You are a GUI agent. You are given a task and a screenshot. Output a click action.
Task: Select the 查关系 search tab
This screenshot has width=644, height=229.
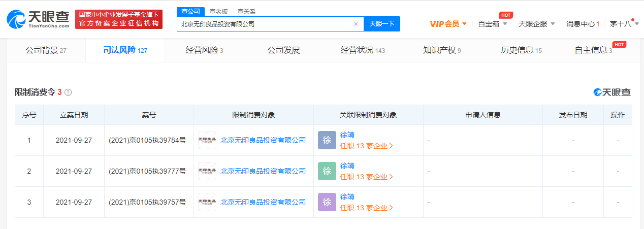pos(246,11)
